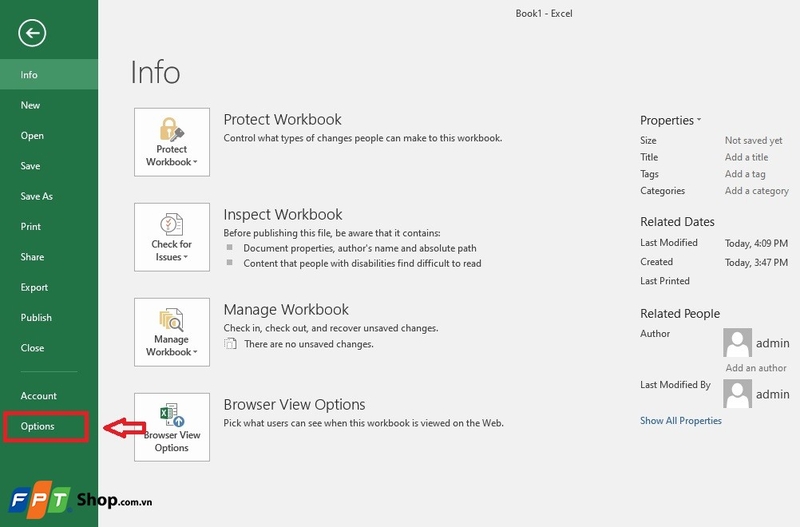Image resolution: width=800 pixels, height=527 pixels.
Task: Open the Account page
Action: (x=39, y=396)
